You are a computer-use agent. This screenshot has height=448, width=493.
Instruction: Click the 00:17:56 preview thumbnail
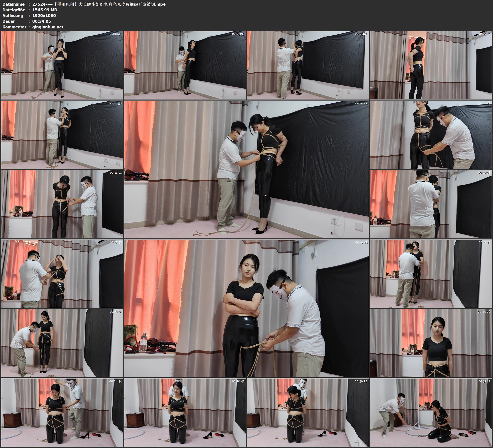pos(62,274)
